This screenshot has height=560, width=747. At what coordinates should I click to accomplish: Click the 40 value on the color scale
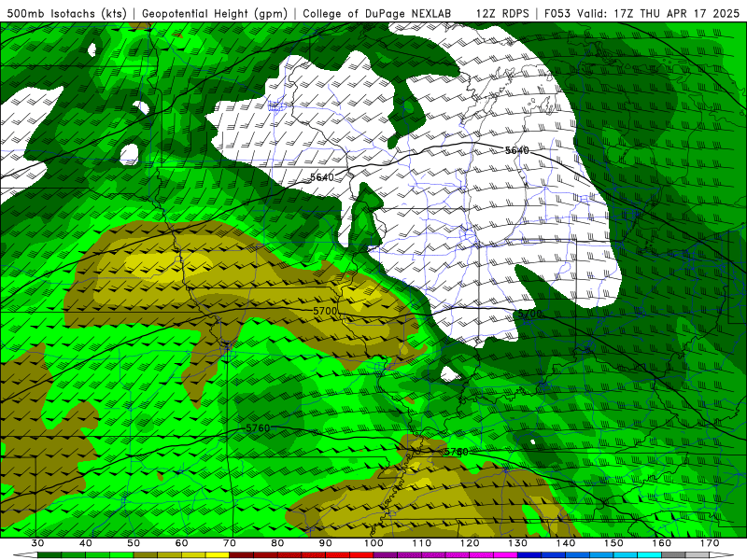point(86,543)
